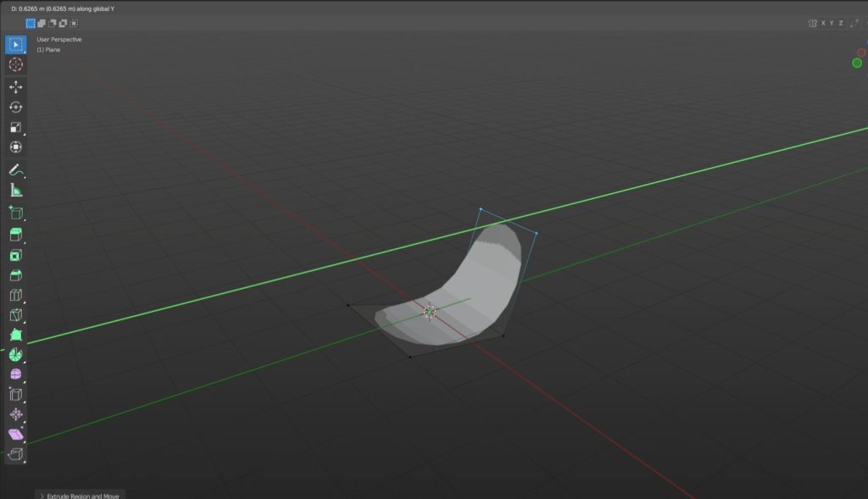
Task: Expand the Extrude Region and Move panel
Action: [42, 495]
